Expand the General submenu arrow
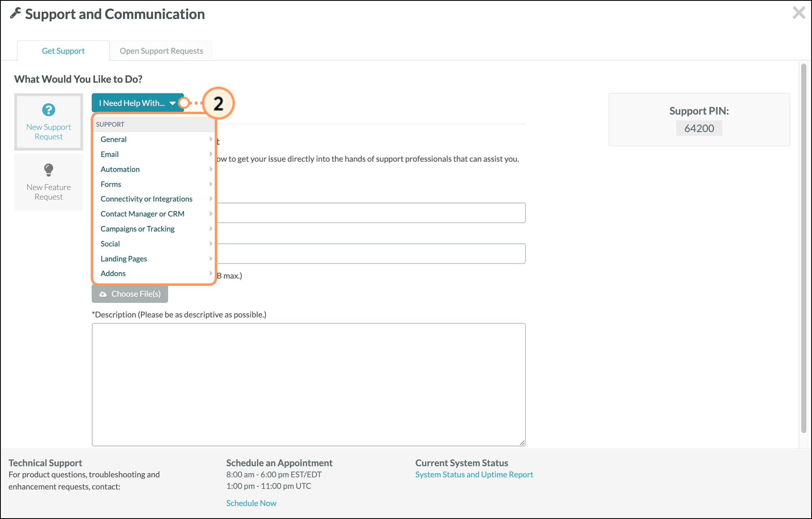The height and width of the screenshot is (519, 812). click(211, 139)
